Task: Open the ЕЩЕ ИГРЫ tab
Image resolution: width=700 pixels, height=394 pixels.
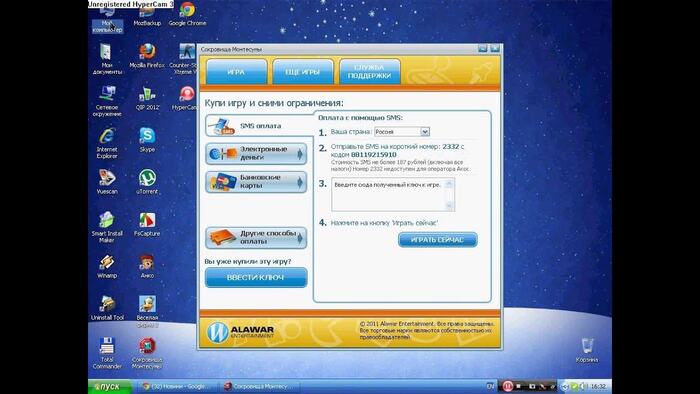Action: (303, 71)
